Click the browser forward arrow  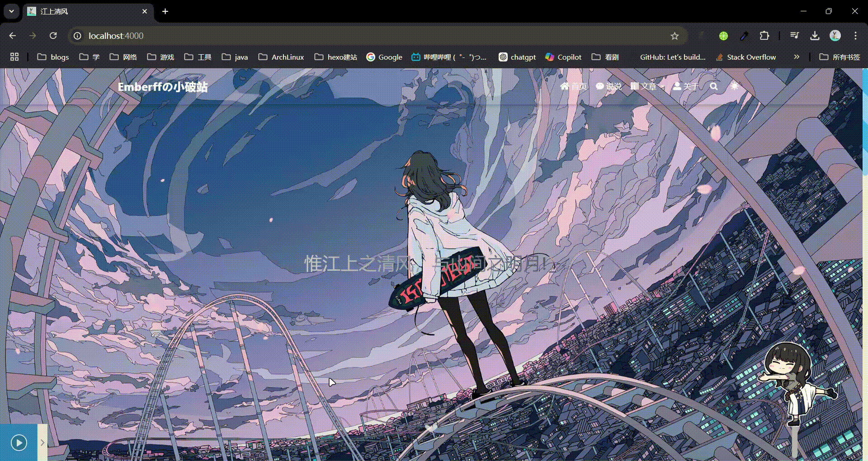[33, 36]
